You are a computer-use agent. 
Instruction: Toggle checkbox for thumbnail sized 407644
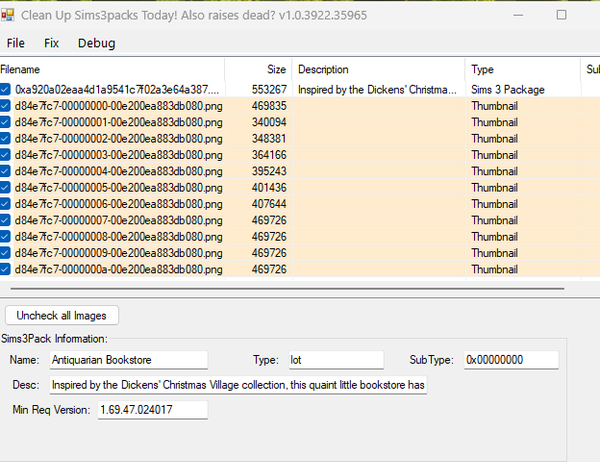(x=7, y=204)
